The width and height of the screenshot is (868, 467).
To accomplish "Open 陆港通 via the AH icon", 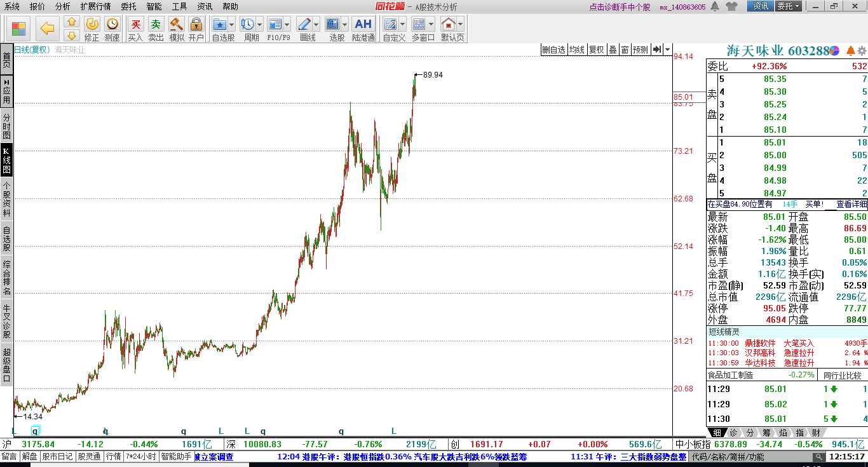I will (363, 25).
